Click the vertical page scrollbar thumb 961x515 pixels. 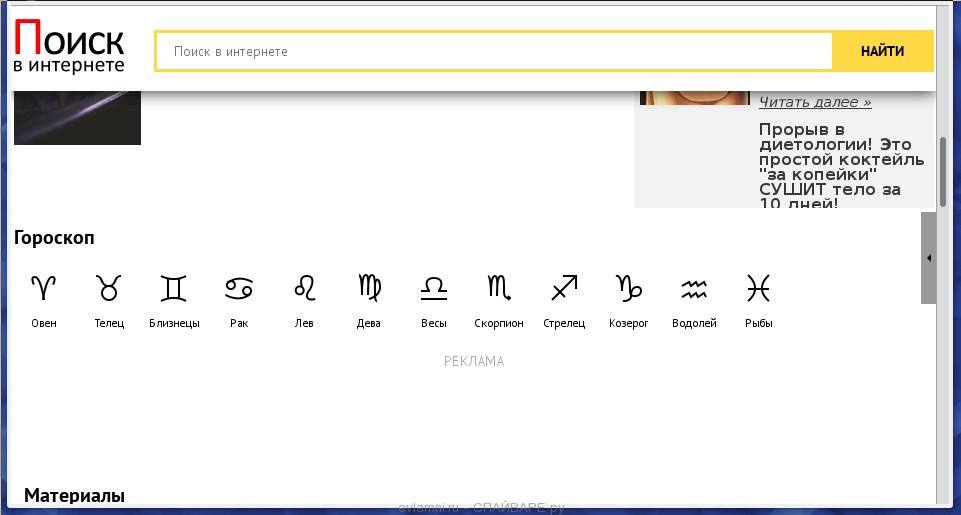click(x=942, y=170)
